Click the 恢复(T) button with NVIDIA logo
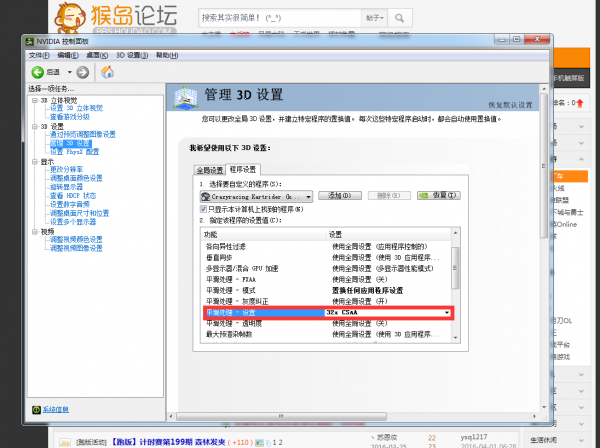Viewport: 600px width, 448px height. (439, 195)
